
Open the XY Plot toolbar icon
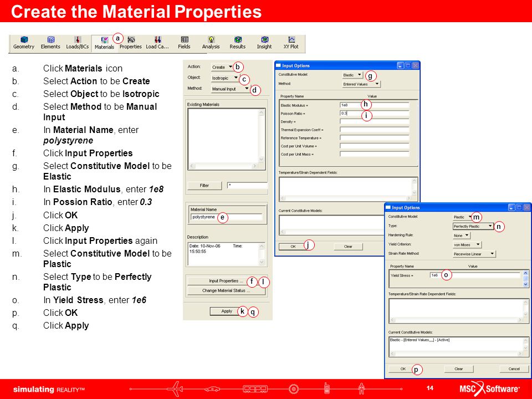pos(291,43)
